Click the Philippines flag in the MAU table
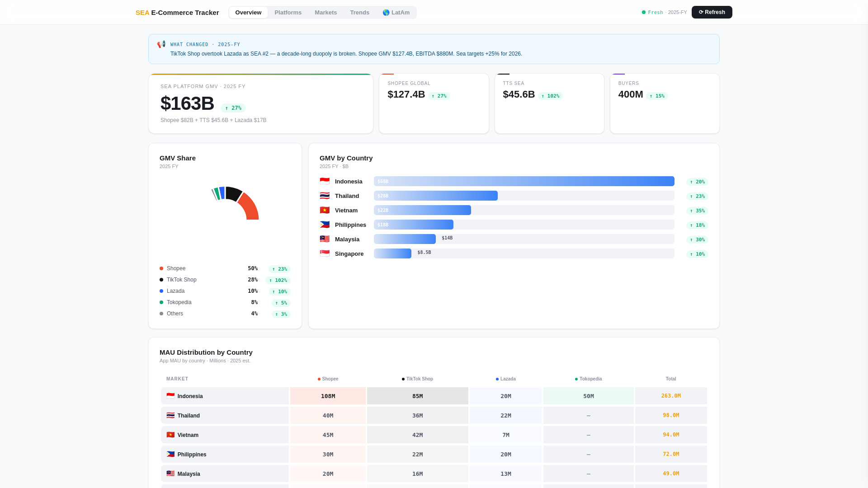The image size is (868, 488). click(x=170, y=454)
